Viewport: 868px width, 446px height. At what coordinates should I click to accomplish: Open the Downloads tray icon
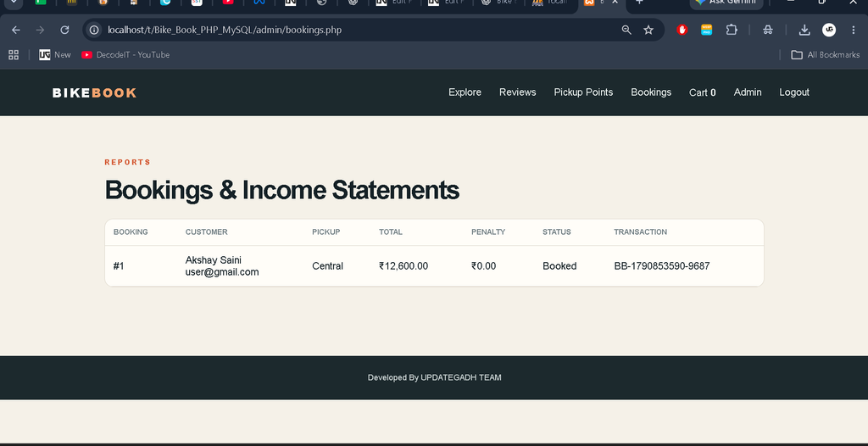(x=804, y=30)
